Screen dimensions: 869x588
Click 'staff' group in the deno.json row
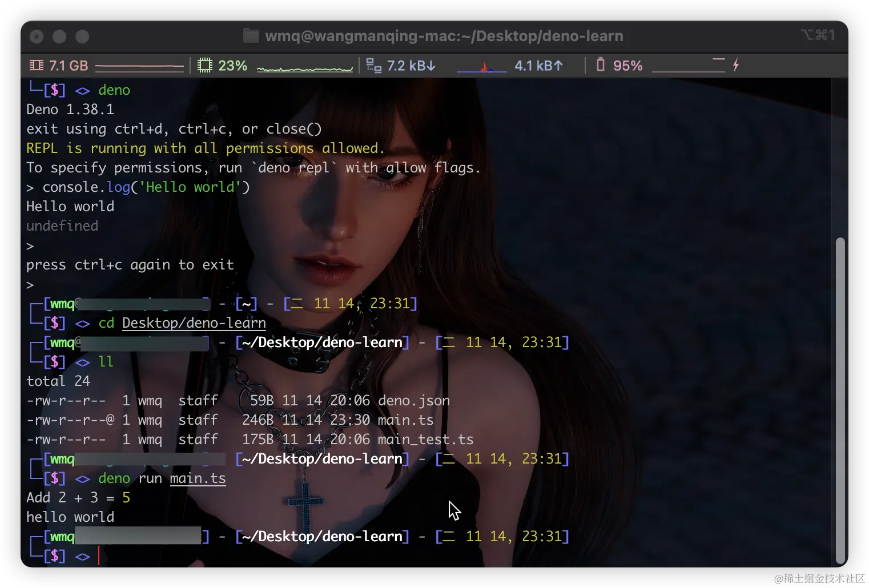point(198,401)
